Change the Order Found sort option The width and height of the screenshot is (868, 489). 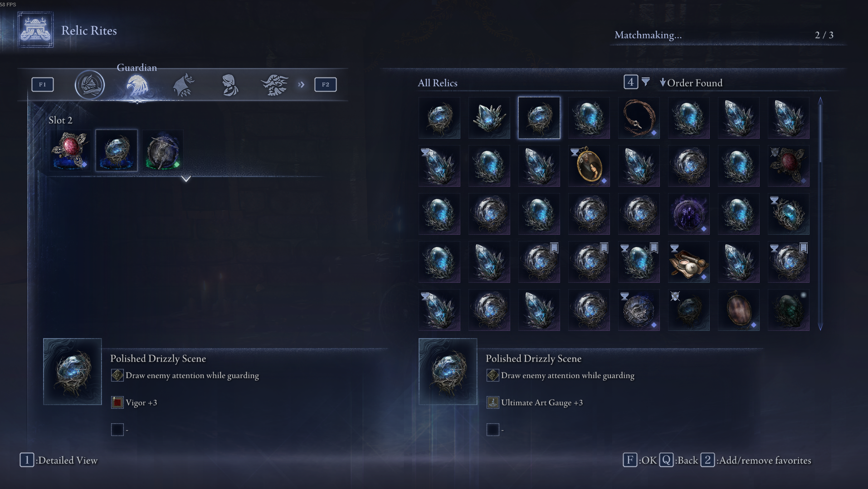[x=691, y=83]
